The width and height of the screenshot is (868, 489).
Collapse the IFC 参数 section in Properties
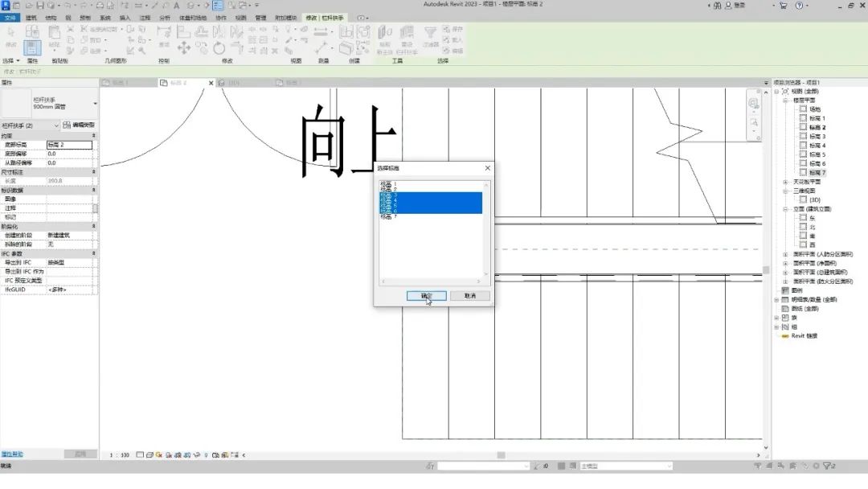[93, 253]
